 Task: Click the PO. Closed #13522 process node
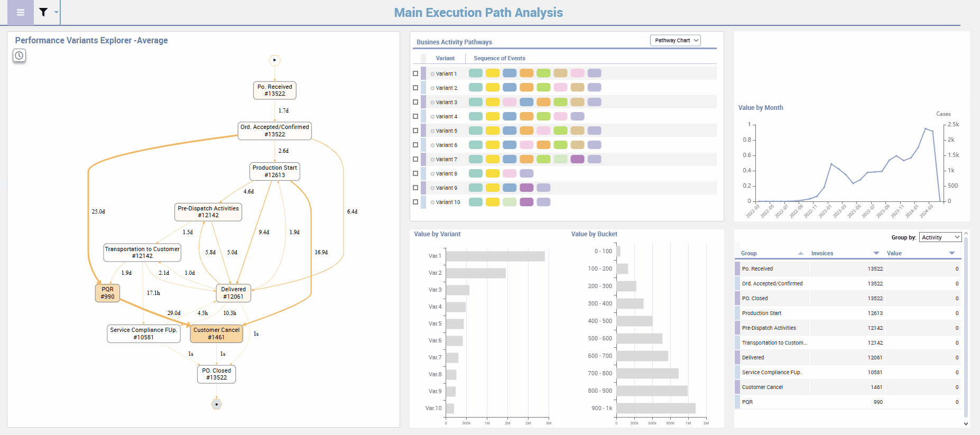[216, 374]
